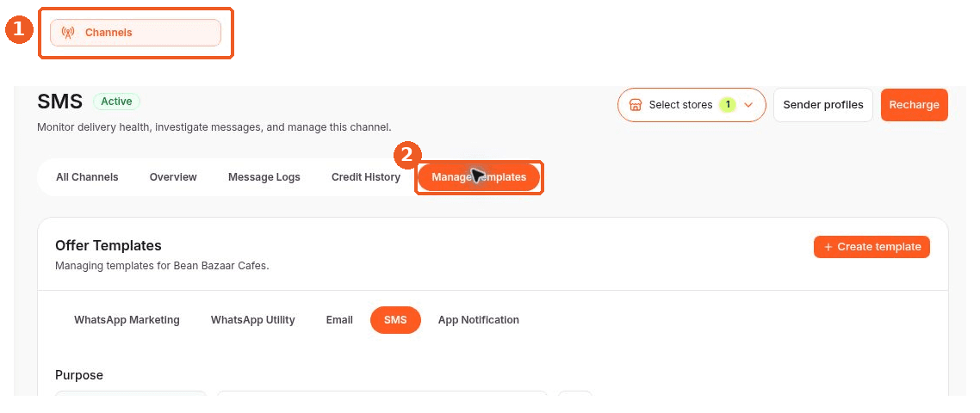
Task: Open the Message Logs tab
Action: (264, 177)
